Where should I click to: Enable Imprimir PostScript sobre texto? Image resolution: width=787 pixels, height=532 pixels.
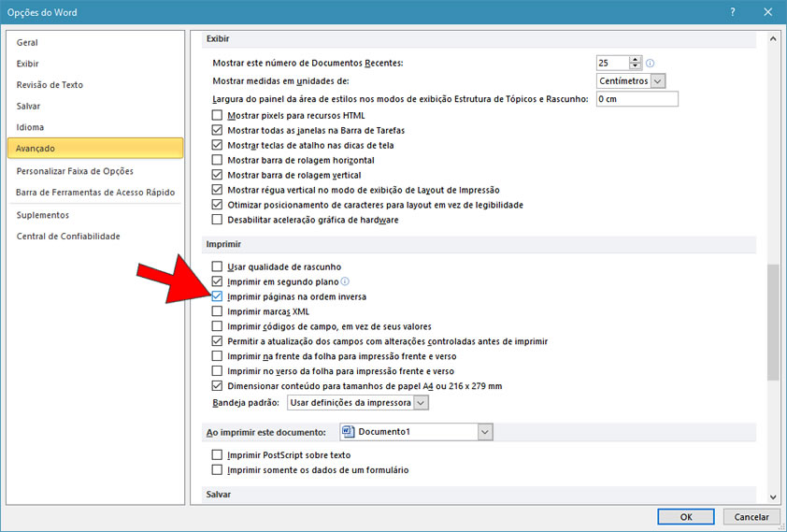(217, 455)
